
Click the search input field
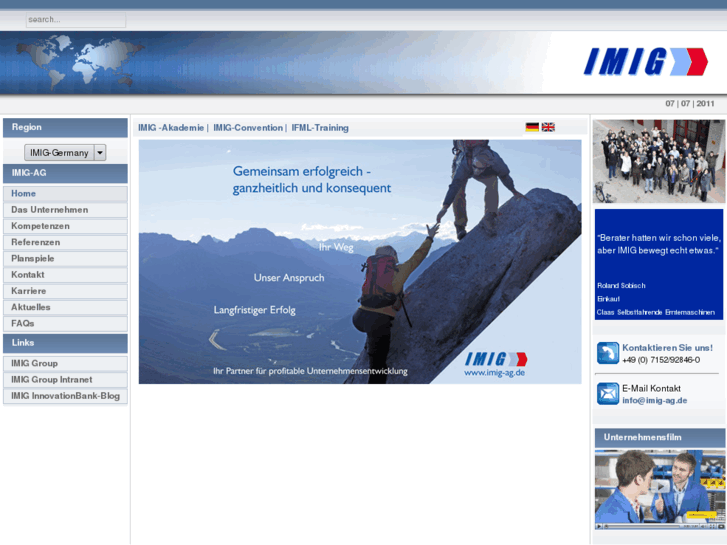(76, 20)
